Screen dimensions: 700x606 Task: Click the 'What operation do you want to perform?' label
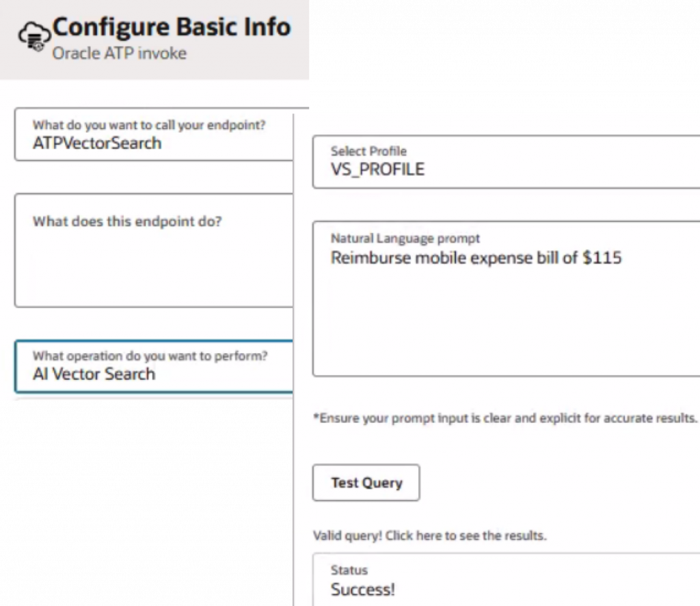click(150, 356)
